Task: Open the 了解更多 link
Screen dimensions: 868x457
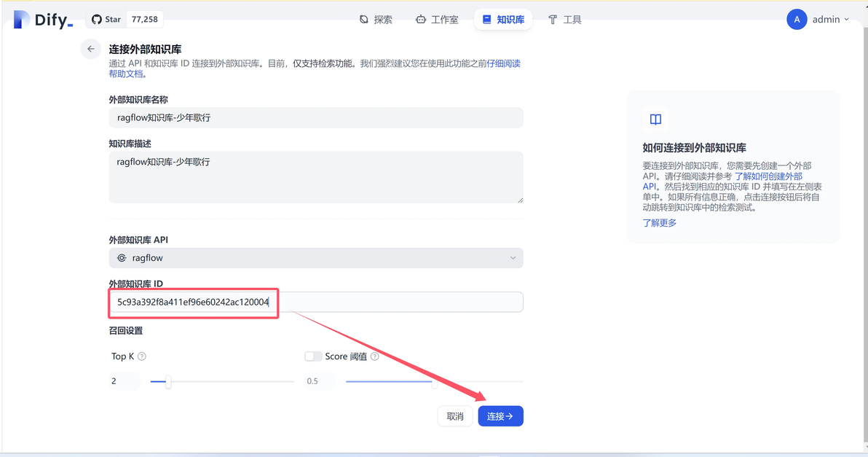Action: click(x=659, y=223)
